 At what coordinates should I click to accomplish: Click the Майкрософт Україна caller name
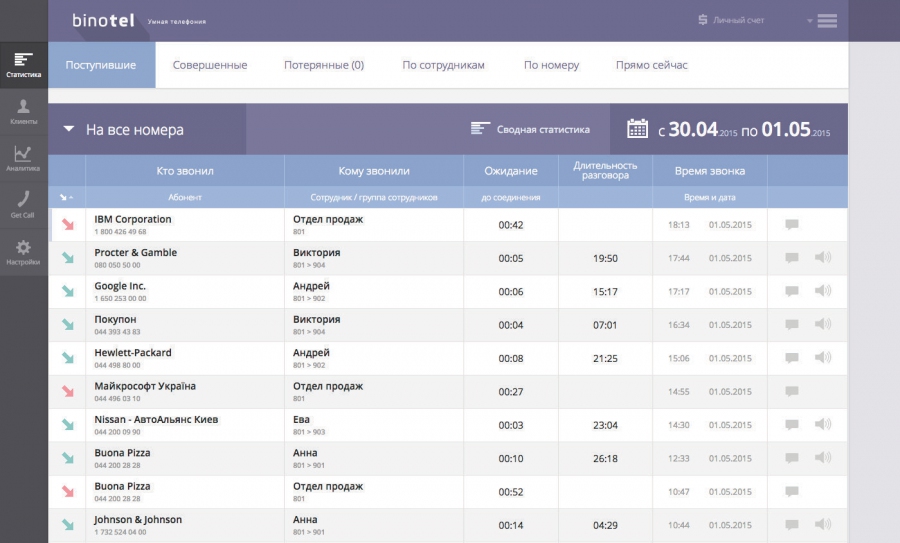click(x=145, y=386)
